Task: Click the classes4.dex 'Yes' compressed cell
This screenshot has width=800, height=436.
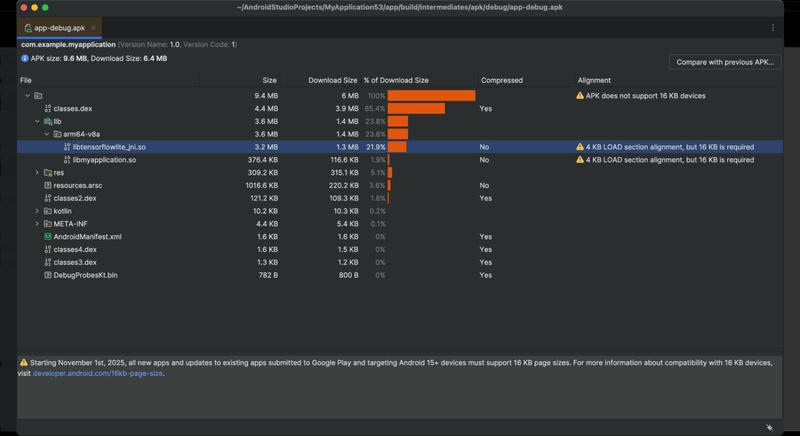Action: pos(486,249)
